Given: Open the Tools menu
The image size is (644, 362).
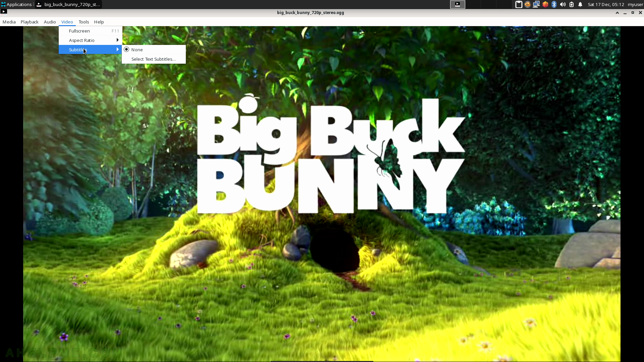Looking at the screenshot, I should coord(84,22).
